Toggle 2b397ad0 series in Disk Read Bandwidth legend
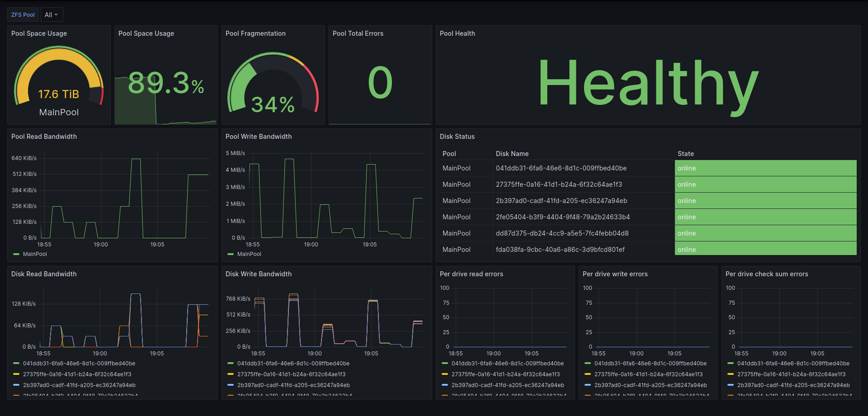The image size is (868, 416). tap(79, 385)
